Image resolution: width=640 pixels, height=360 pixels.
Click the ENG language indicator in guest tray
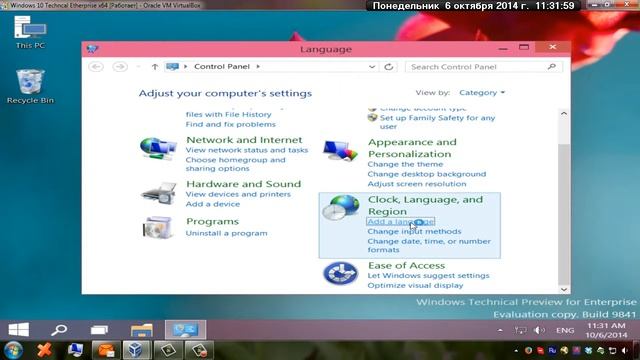[x=565, y=330]
